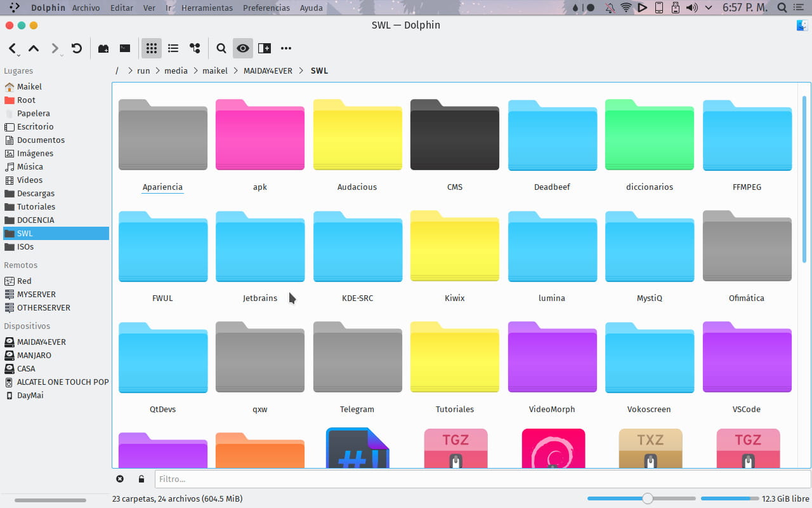Close the filter bar

click(x=120, y=479)
